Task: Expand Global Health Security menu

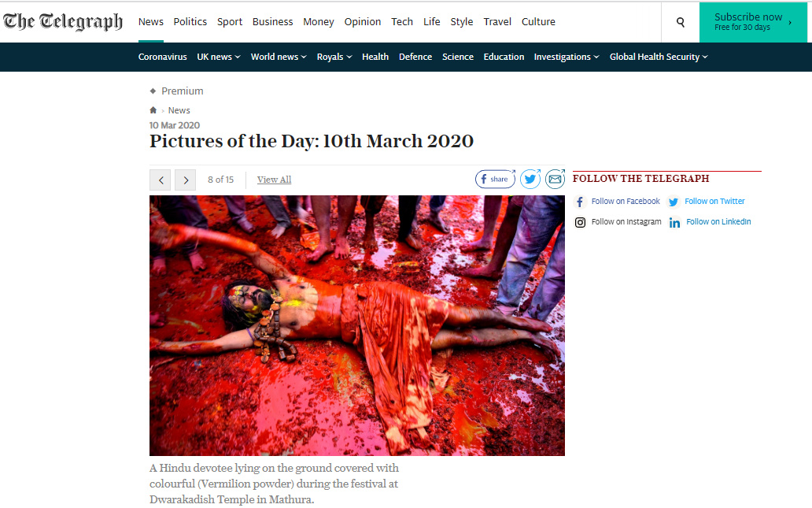Action: [x=659, y=57]
